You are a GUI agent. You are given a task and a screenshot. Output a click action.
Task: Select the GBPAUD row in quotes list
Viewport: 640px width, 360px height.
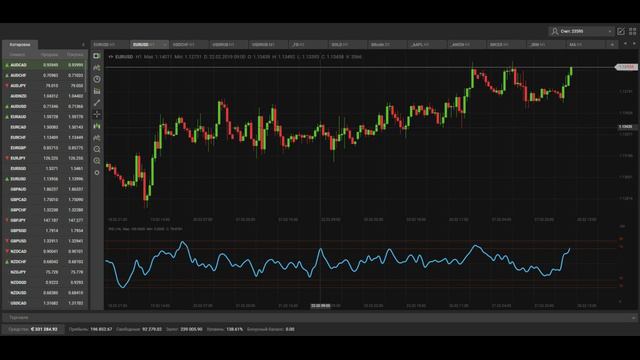coord(44,189)
